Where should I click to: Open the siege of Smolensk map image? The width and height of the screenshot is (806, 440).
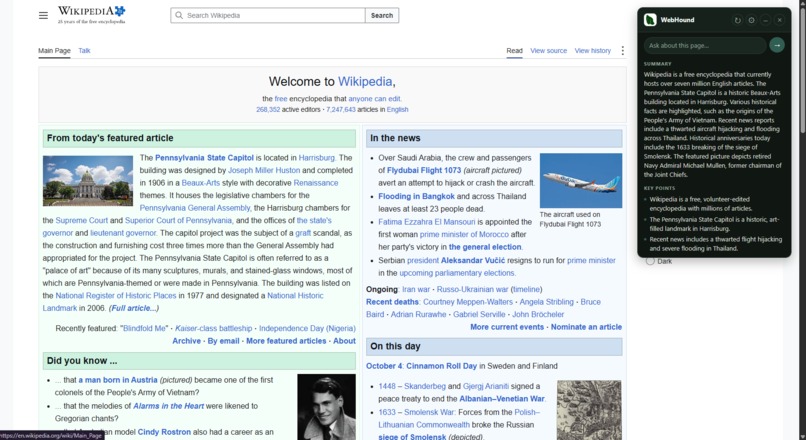click(x=589, y=410)
